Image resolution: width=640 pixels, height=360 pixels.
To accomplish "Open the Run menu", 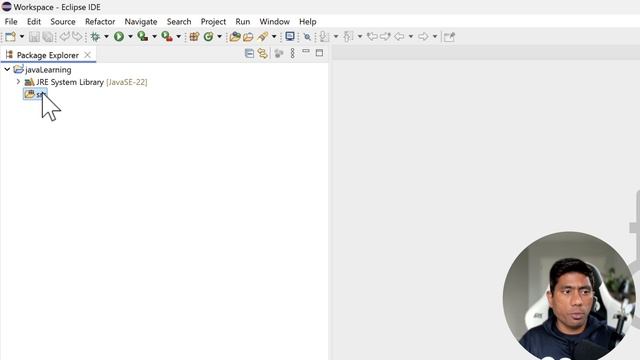I will point(242,22).
